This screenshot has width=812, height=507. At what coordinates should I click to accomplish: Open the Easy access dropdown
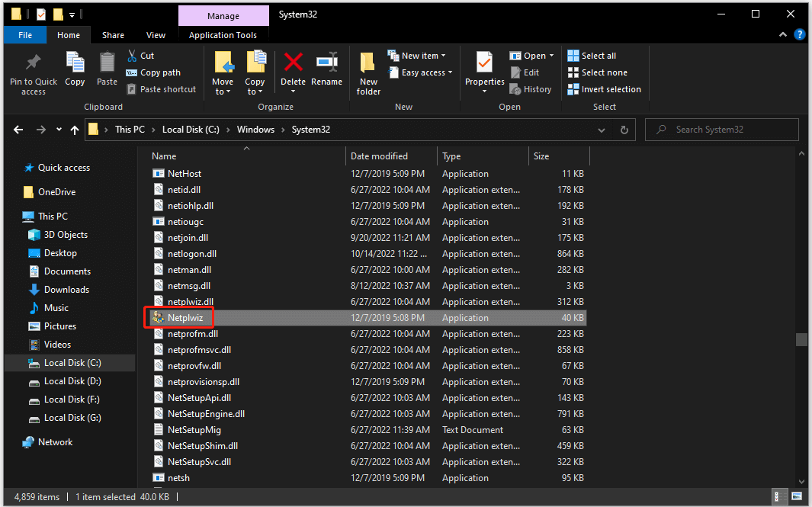click(x=421, y=72)
